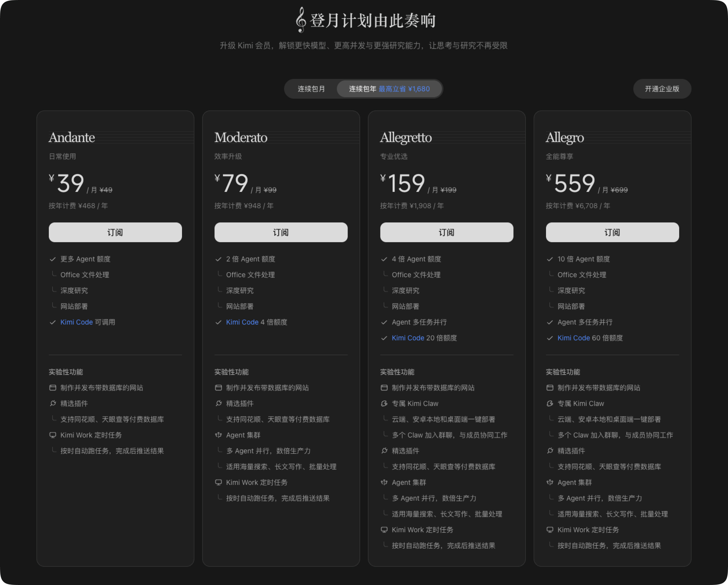Click plugin icon next to 精选插件 in Allegretto
Image resolution: width=728 pixels, height=585 pixels.
[384, 451]
